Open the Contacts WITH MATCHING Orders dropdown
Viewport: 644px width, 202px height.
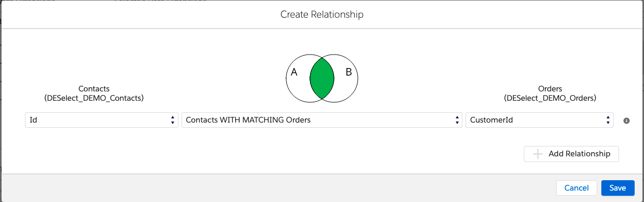coord(322,120)
